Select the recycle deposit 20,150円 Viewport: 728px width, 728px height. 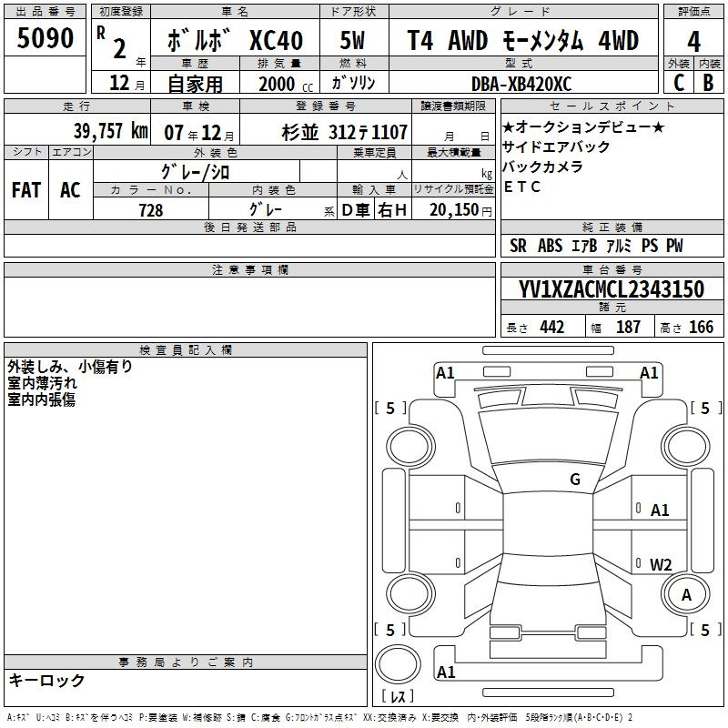coord(460,210)
